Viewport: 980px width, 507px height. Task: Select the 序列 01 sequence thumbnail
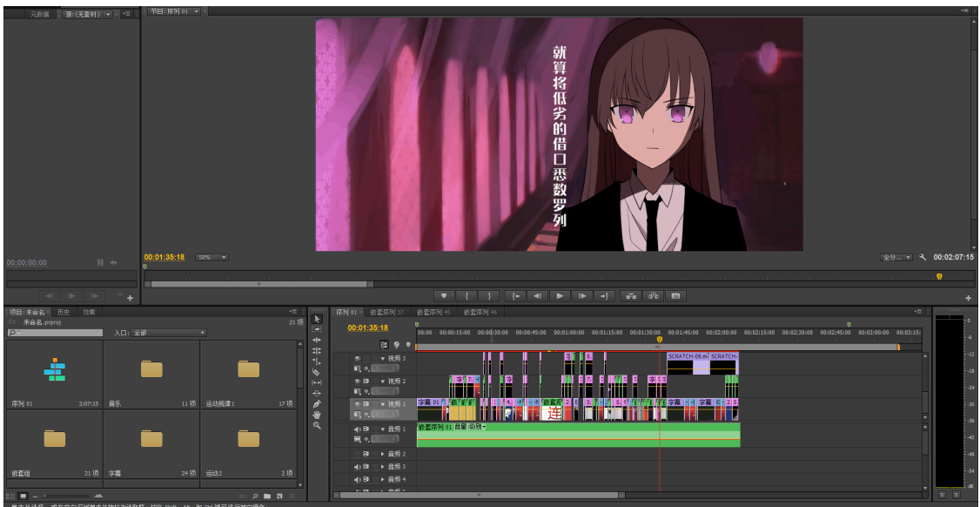[54, 369]
